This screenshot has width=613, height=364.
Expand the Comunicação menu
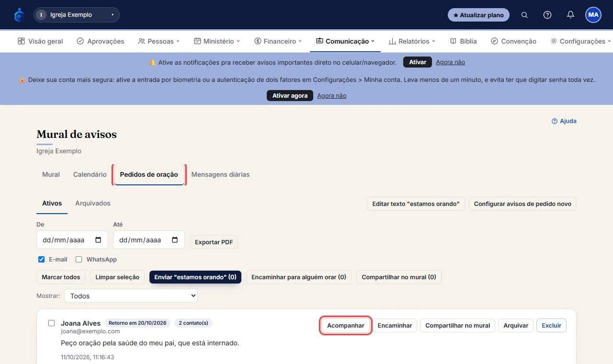coord(345,41)
